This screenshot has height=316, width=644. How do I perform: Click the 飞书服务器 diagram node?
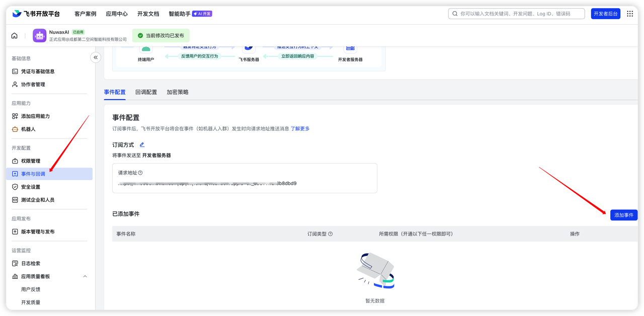pos(249,54)
